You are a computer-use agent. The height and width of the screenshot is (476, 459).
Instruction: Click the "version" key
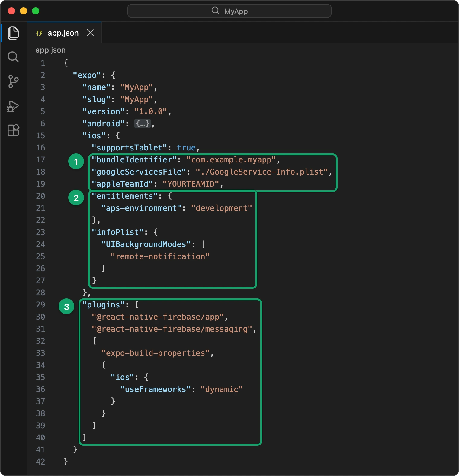click(104, 111)
